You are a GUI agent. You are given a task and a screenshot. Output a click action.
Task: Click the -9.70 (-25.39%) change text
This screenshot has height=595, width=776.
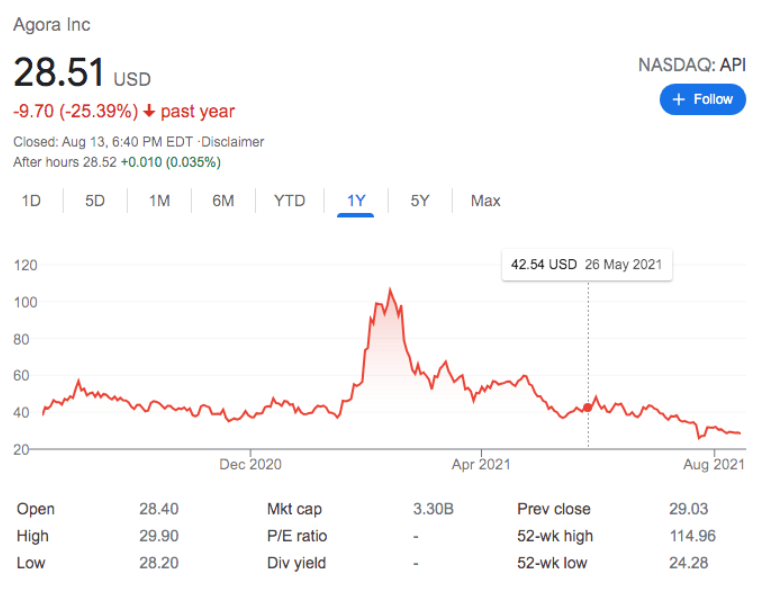pyautogui.click(x=76, y=111)
